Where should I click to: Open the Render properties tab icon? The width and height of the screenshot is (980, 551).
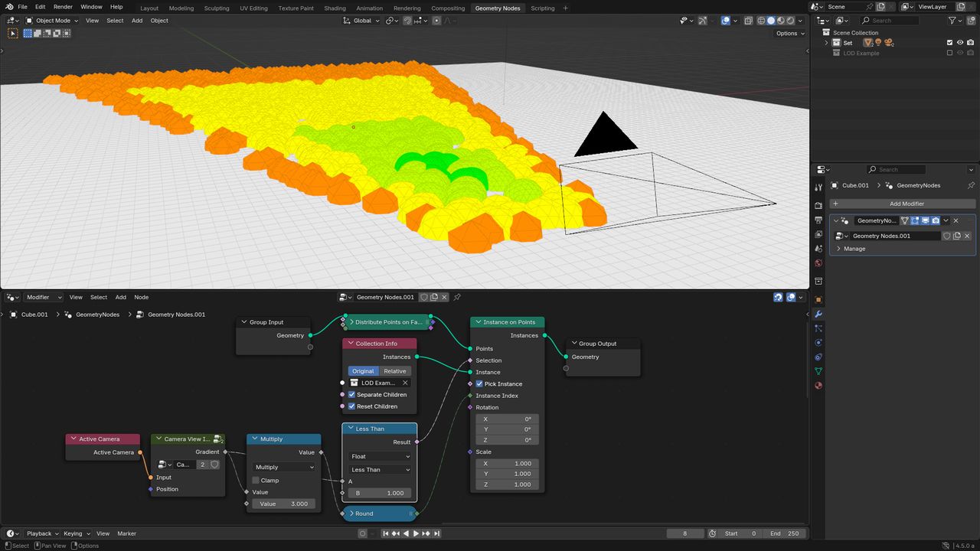(x=818, y=205)
